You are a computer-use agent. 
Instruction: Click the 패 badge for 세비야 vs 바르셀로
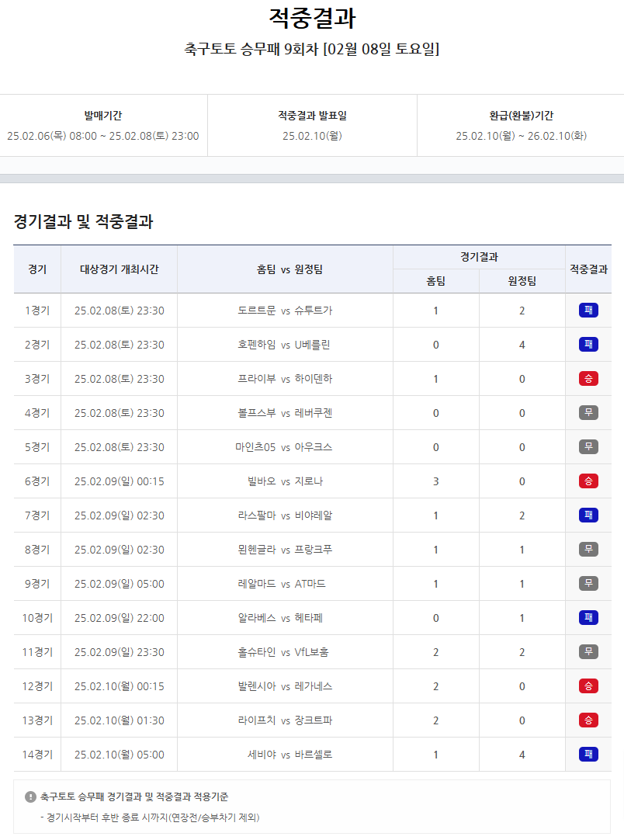[x=588, y=754]
